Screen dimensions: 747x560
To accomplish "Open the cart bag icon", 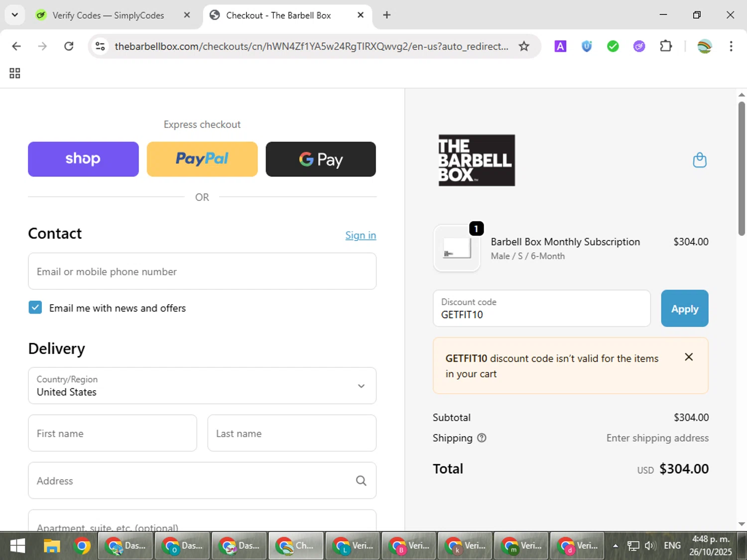I will pos(700,160).
